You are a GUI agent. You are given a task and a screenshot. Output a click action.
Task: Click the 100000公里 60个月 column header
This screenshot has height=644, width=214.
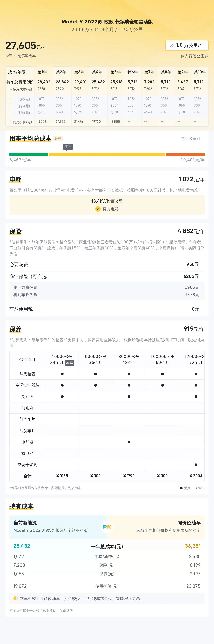pos(163,360)
